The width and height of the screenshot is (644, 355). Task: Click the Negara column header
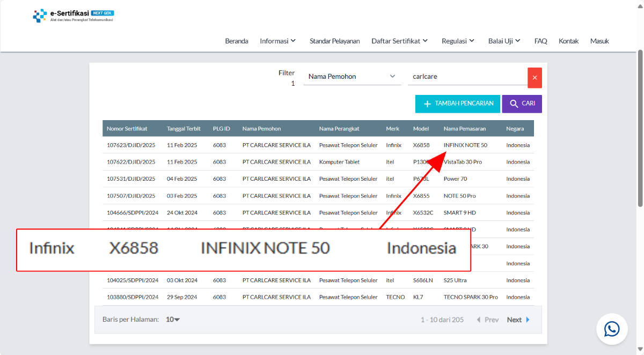click(x=515, y=129)
